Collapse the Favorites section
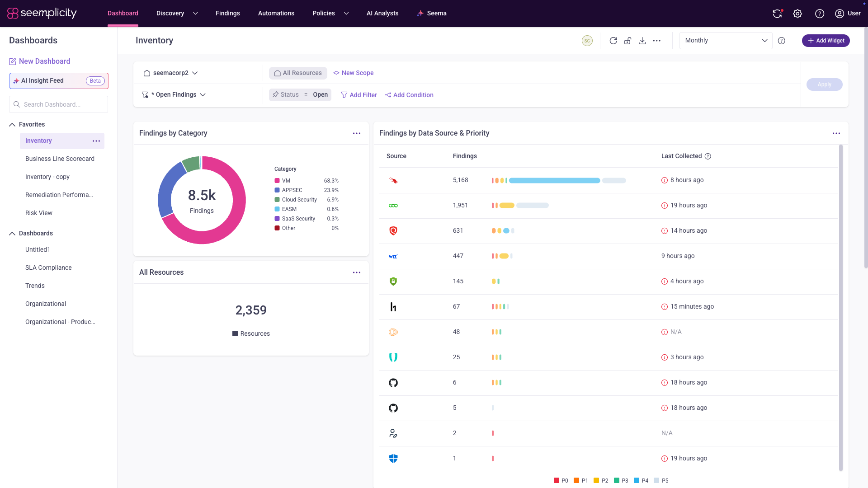Image resolution: width=868 pixels, height=488 pixels. tap(12, 125)
